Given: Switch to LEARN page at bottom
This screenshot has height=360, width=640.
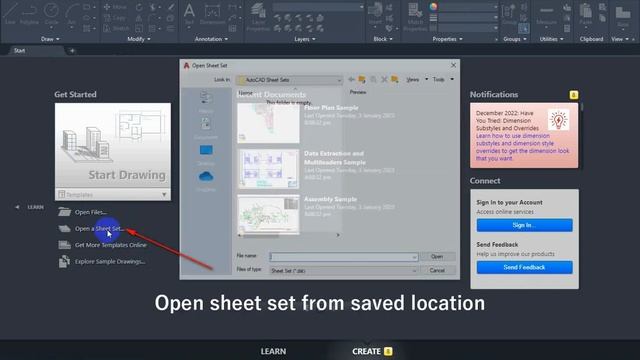Looking at the screenshot, I should pos(273,351).
